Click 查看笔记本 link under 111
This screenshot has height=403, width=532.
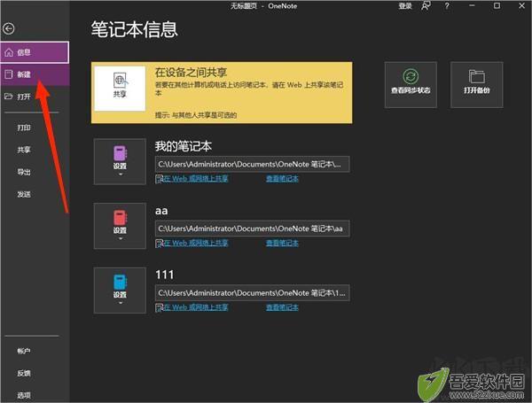click(282, 307)
